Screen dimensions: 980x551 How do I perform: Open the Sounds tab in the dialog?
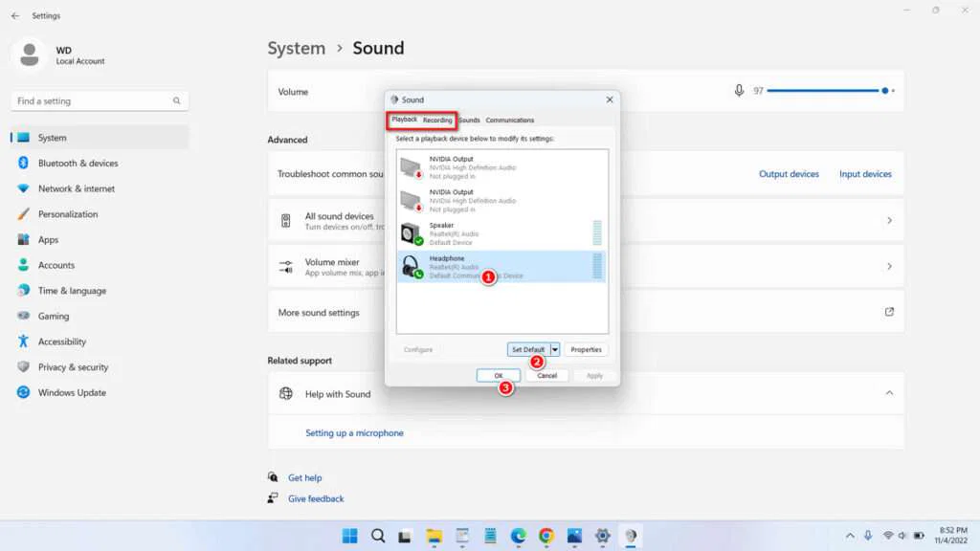point(469,120)
